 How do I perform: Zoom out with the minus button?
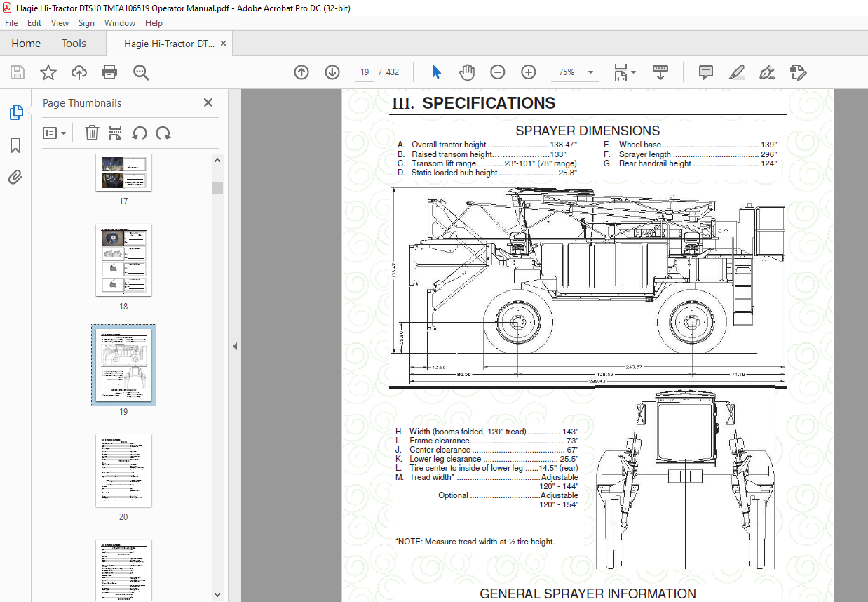coord(498,72)
